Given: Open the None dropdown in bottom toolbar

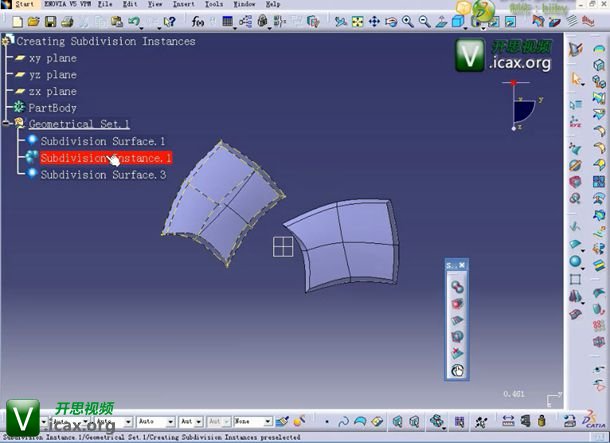Looking at the screenshot, I should pyautogui.click(x=266, y=422).
